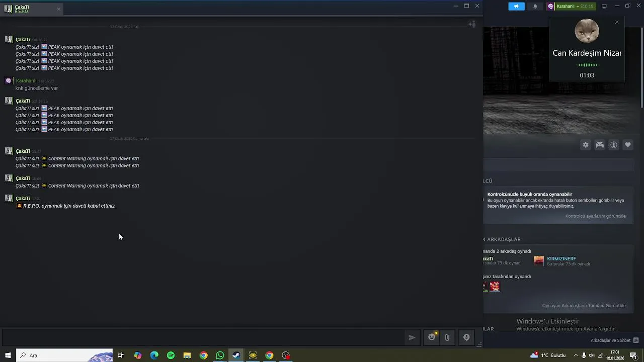Screen dimensions: 644x362
Task: Click the call timer 01:03
Action: click(587, 75)
